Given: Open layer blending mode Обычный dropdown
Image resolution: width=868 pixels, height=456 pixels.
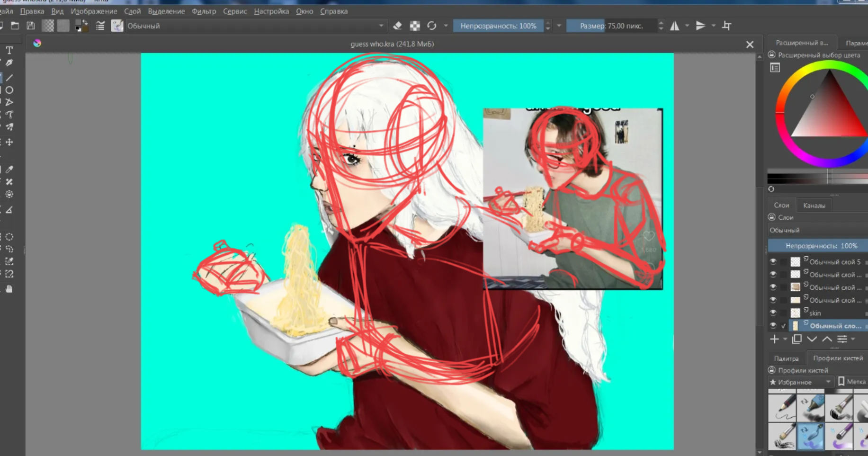Looking at the screenshot, I should point(817,230).
